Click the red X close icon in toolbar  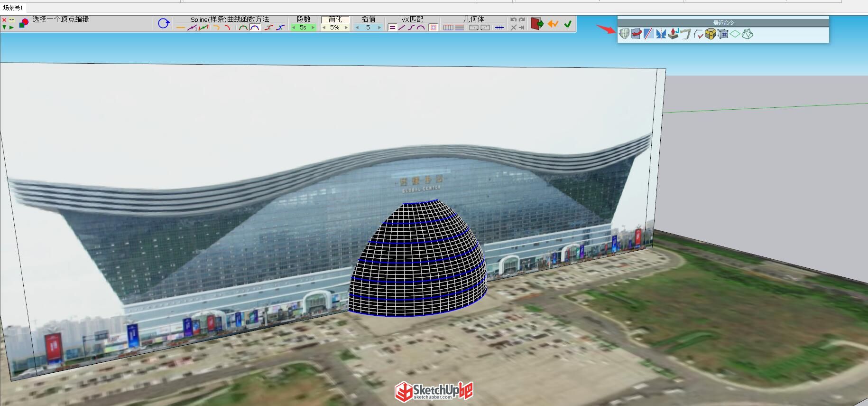coord(4,20)
